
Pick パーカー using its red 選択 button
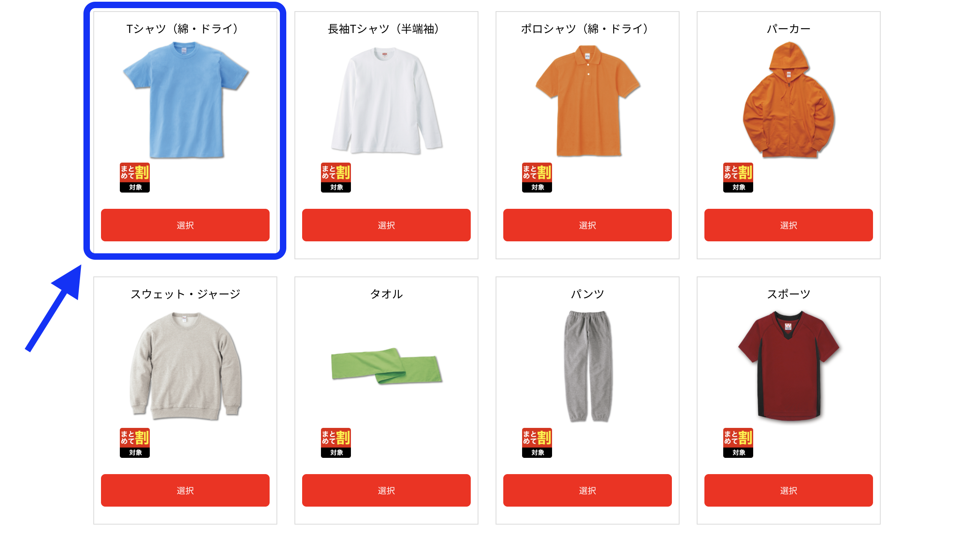click(x=789, y=225)
